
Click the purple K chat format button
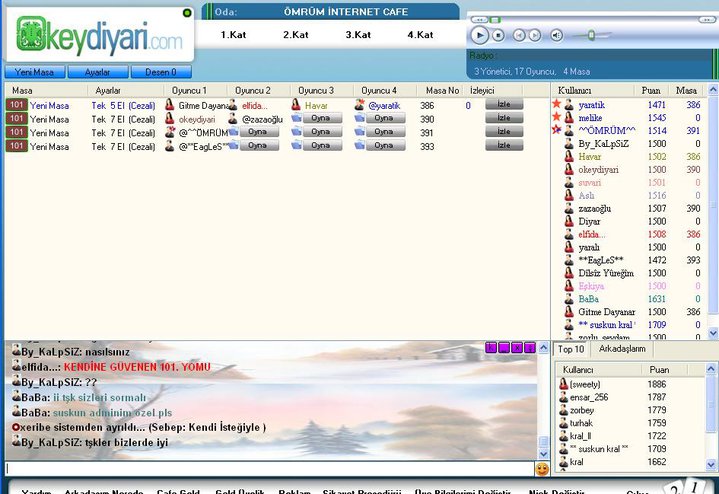(491, 348)
